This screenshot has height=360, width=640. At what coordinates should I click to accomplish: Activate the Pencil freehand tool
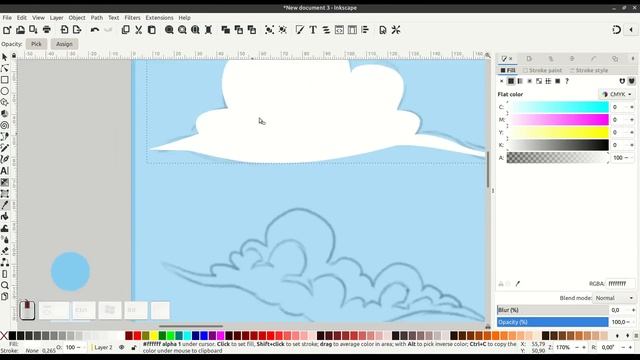point(4,148)
